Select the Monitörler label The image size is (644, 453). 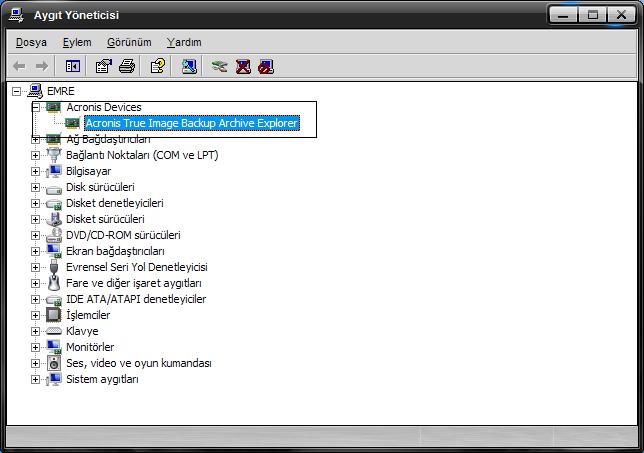pyautogui.click(x=90, y=347)
